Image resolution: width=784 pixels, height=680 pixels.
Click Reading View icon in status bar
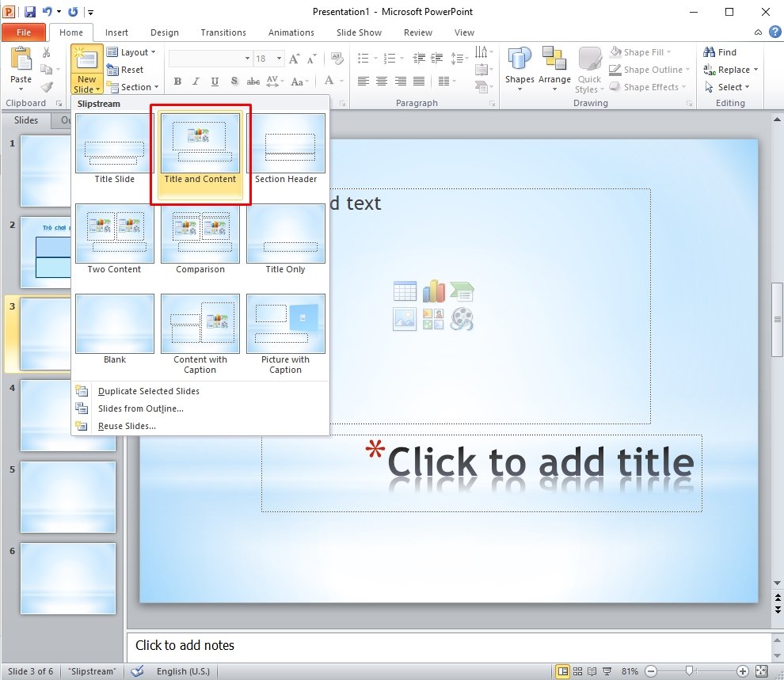pos(592,671)
